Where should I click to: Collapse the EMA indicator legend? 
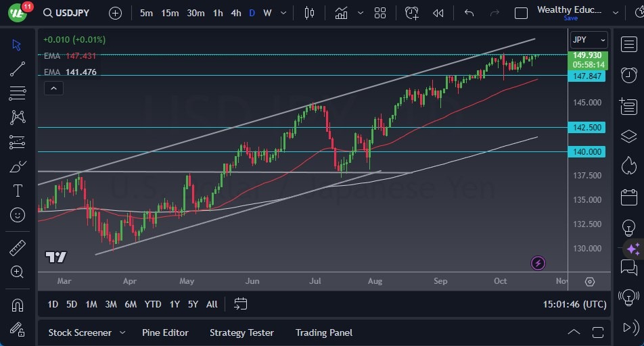tap(53, 88)
